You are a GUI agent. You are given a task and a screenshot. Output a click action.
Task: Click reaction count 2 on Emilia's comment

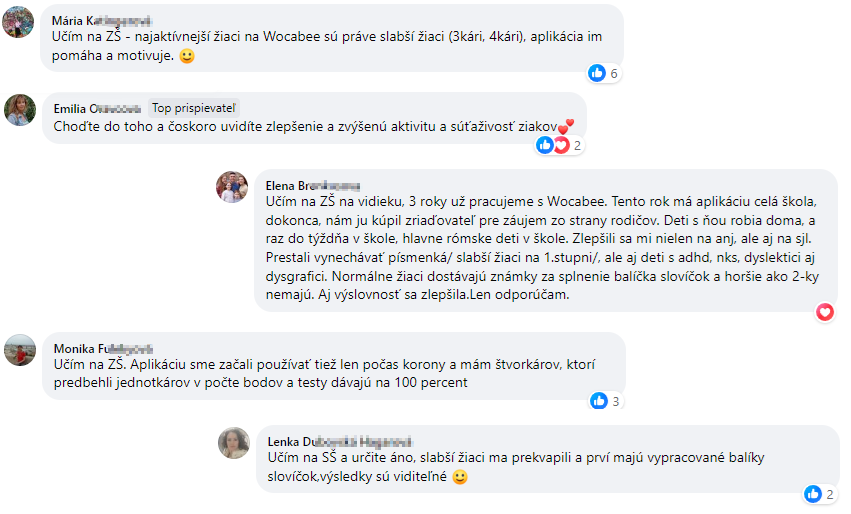click(577, 145)
